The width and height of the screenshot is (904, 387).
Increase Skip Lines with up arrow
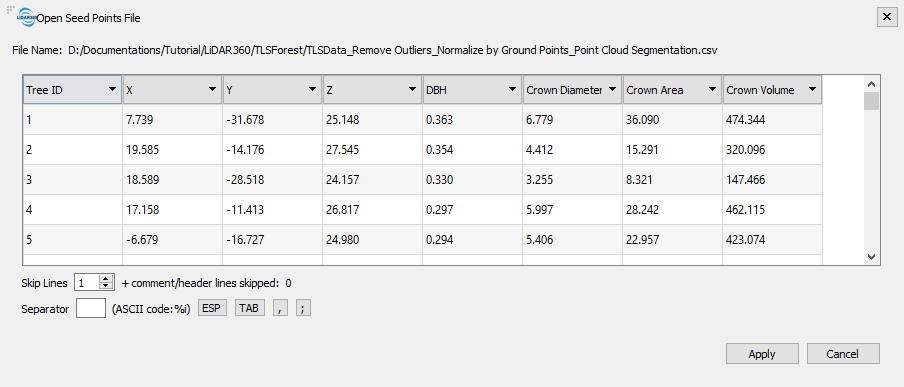[107, 279]
